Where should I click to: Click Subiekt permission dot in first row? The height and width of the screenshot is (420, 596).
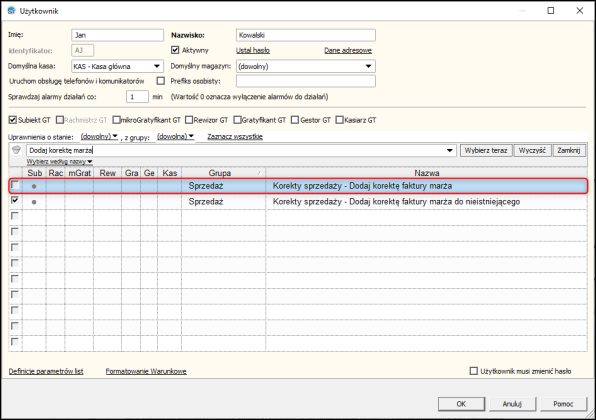pyautogui.click(x=34, y=186)
